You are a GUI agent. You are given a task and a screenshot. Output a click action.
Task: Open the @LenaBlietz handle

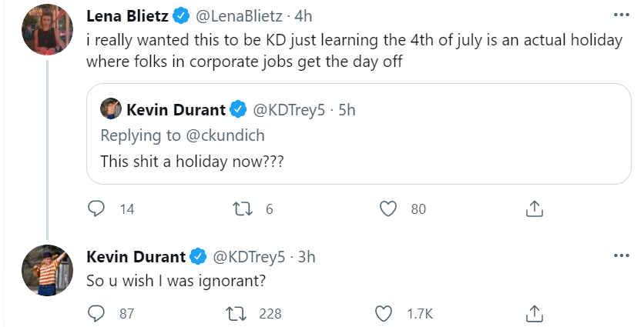coord(239,16)
